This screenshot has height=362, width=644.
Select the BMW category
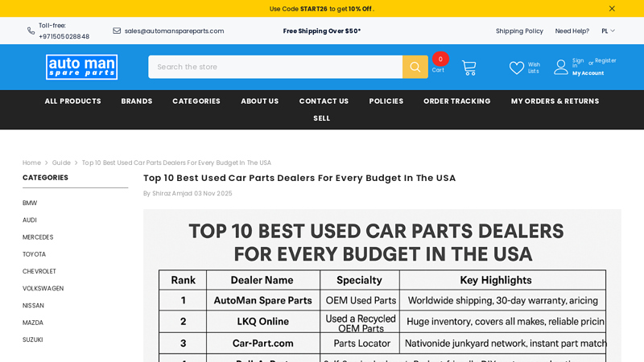click(30, 203)
